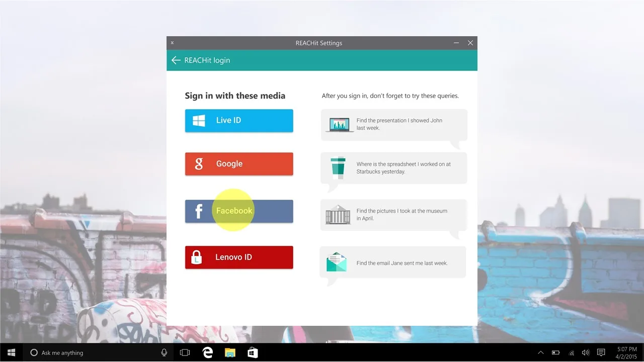Open the wireless network icon in the tray
Screen dimensions: 644x362
pyautogui.click(x=571, y=352)
